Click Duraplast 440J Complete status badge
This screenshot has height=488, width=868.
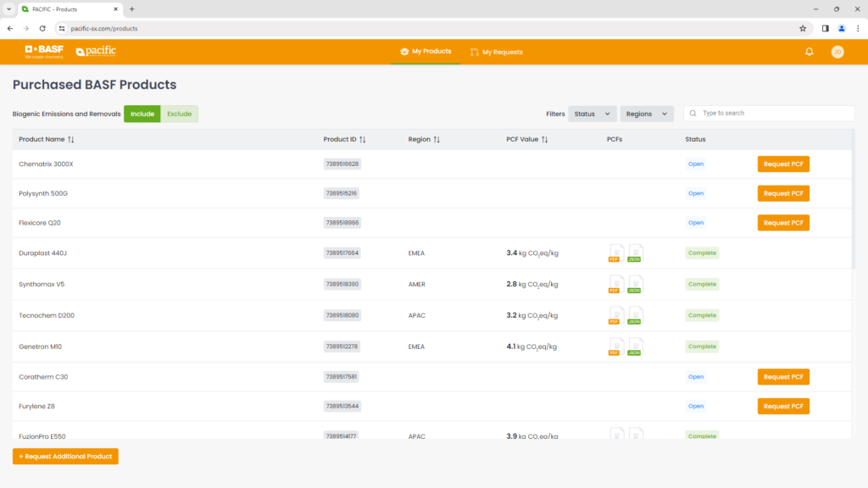pyautogui.click(x=702, y=252)
